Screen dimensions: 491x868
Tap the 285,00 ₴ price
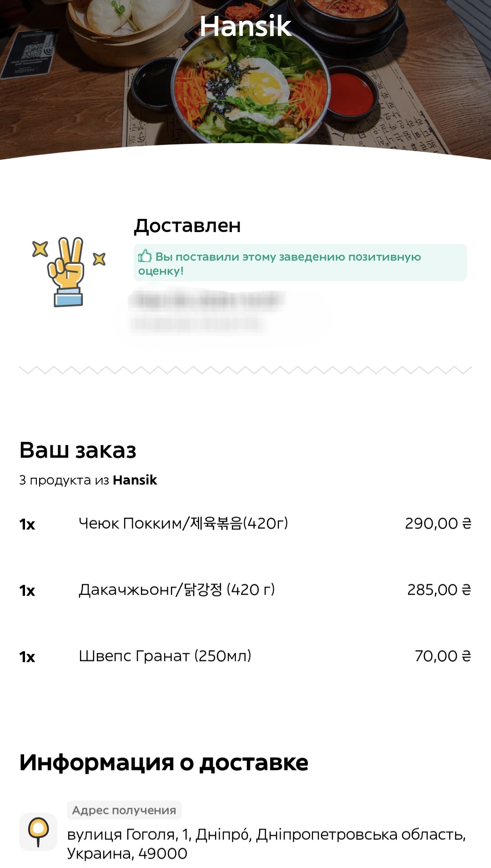coord(439,590)
